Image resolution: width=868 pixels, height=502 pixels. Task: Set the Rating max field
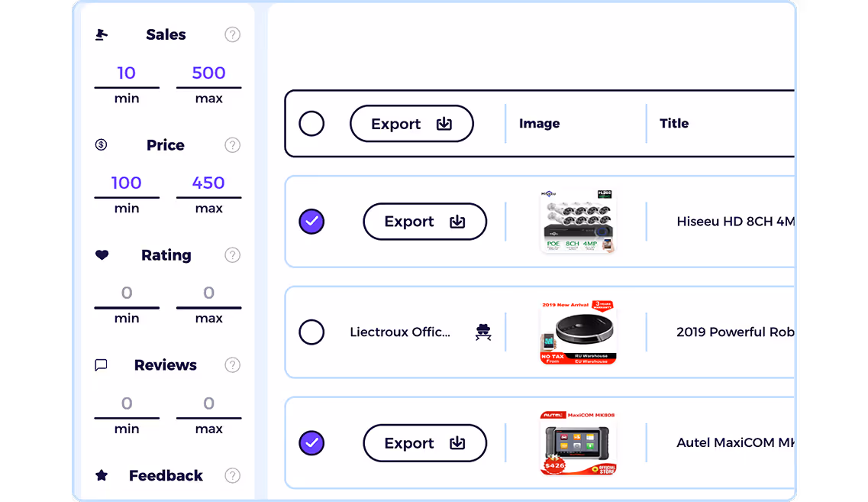tap(208, 293)
